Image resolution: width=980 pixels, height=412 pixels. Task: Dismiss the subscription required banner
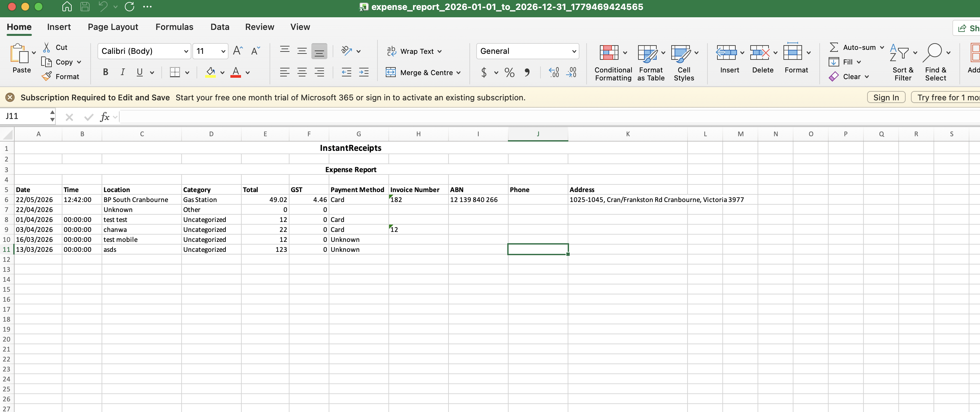[x=10, y=97]
